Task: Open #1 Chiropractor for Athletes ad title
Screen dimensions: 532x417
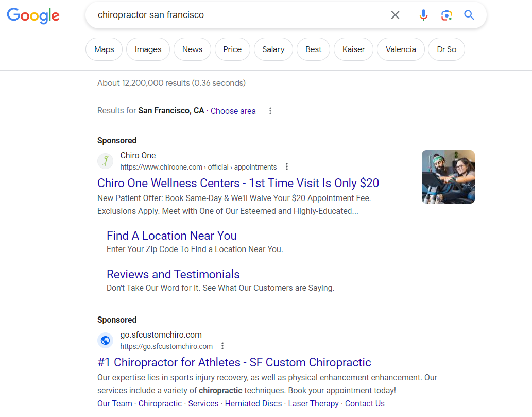Action: 234,362
